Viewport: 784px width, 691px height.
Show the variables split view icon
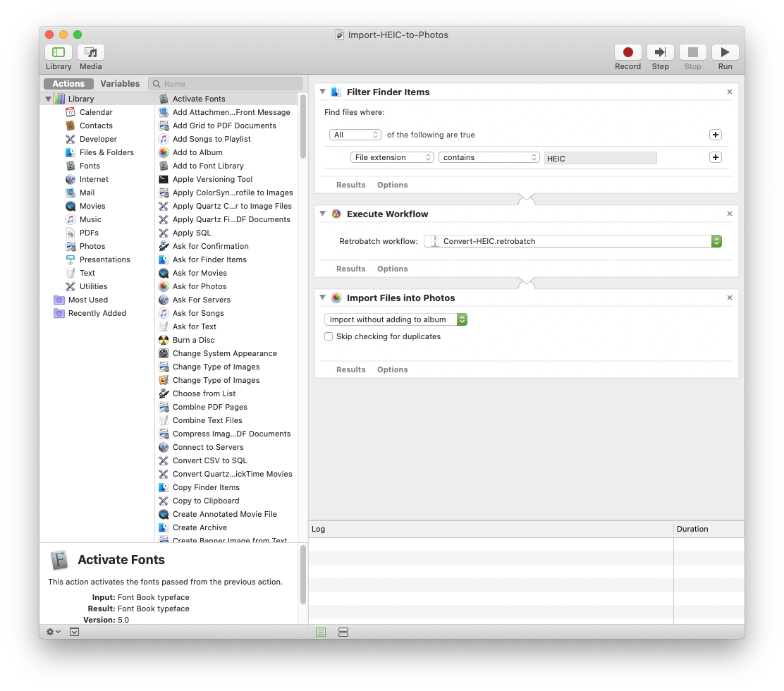tap(343, 632)
